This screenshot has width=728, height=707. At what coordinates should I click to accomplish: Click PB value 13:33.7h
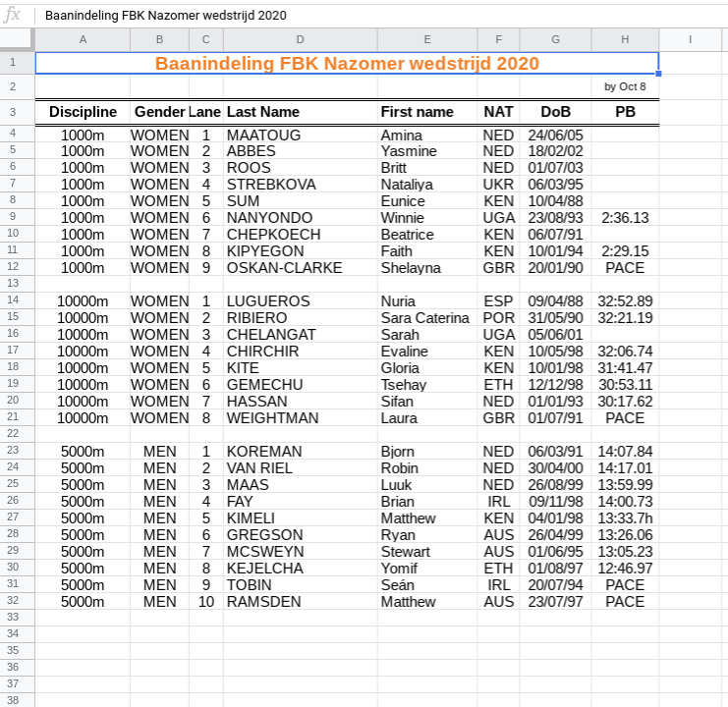(x=625, y=518)
